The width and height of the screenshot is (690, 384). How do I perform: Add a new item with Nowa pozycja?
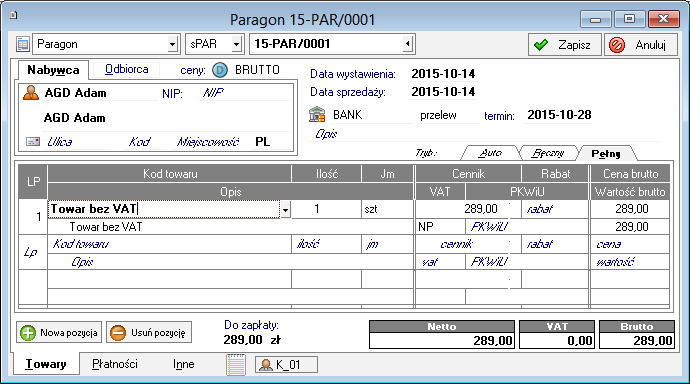[x=59, y=333]
